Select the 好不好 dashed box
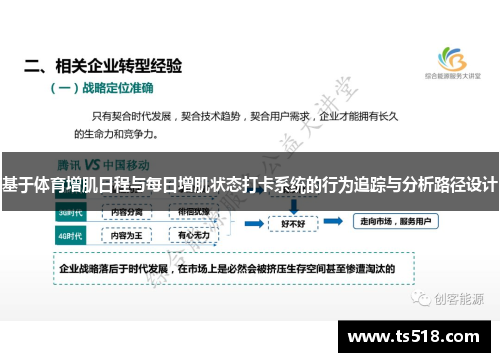 pos(293,224)
